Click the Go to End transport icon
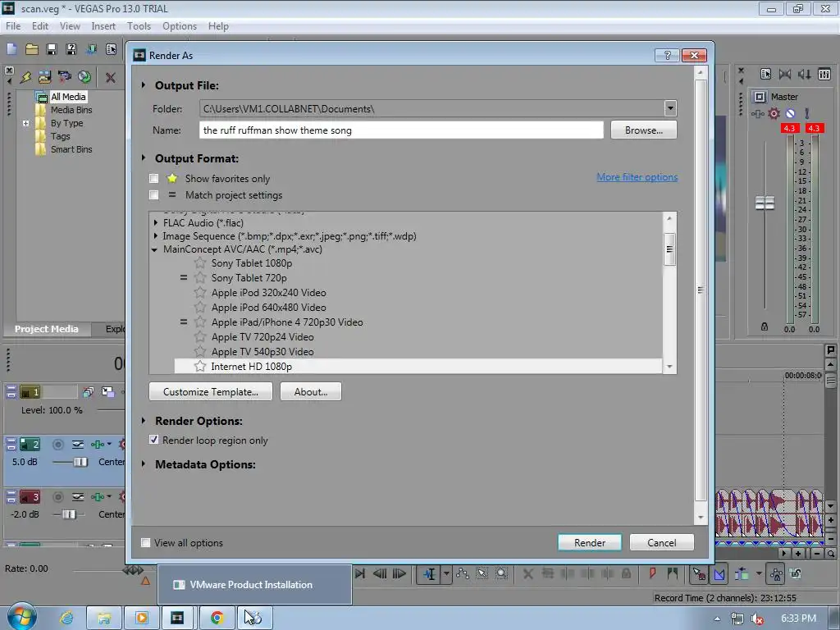This screenshot has width=840, height=630. 360,573
